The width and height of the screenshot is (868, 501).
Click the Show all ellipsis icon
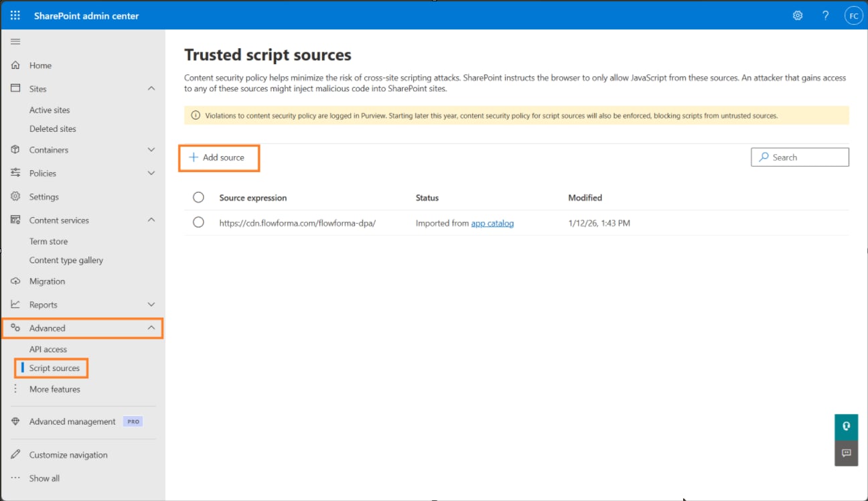(x=15, y=478)
